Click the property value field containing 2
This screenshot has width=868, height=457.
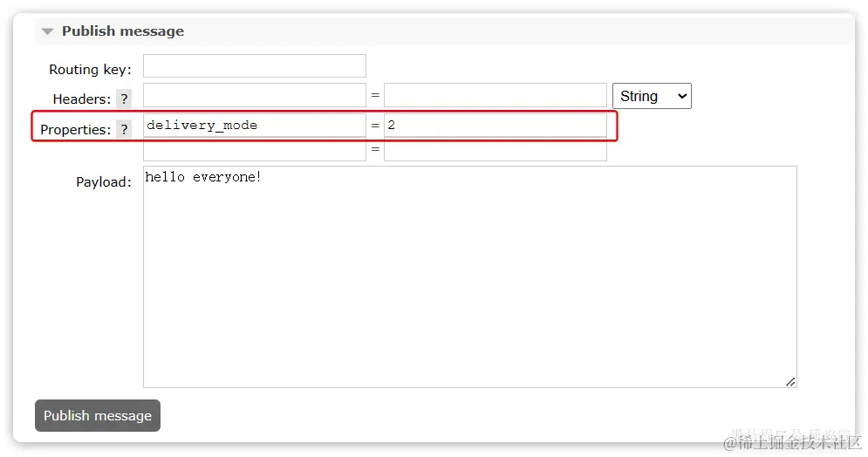click(x=496, y=125)
